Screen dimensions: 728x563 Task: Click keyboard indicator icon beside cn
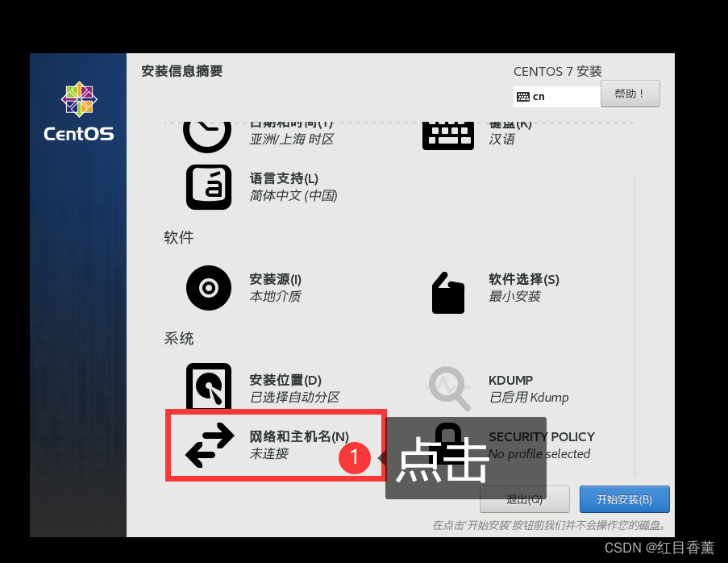(x=522, y=97)
